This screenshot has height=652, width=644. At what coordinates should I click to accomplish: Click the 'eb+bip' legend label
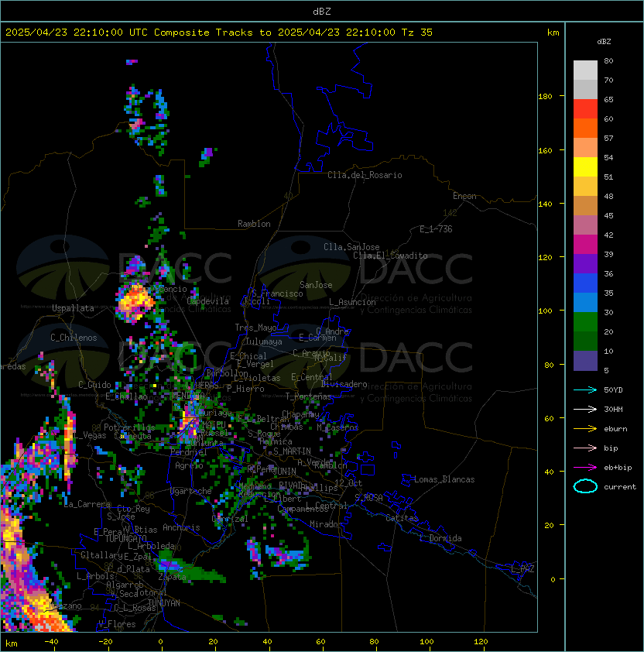[618, 468]
